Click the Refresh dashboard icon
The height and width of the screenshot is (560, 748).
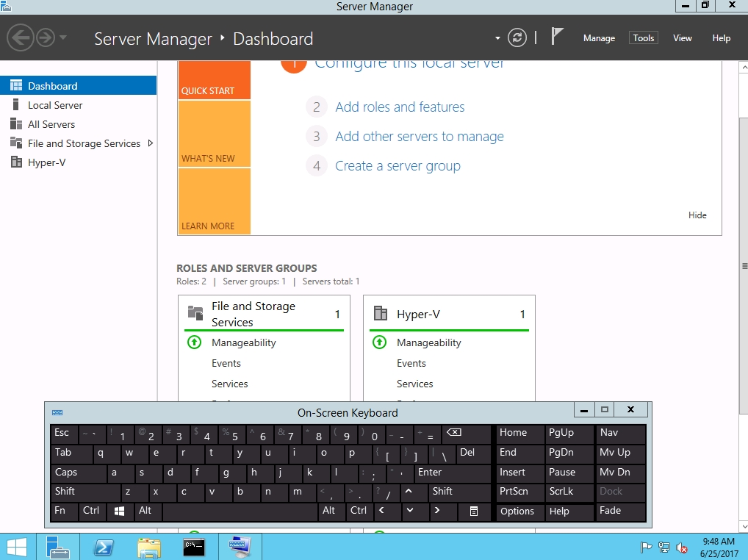(517, 38)
